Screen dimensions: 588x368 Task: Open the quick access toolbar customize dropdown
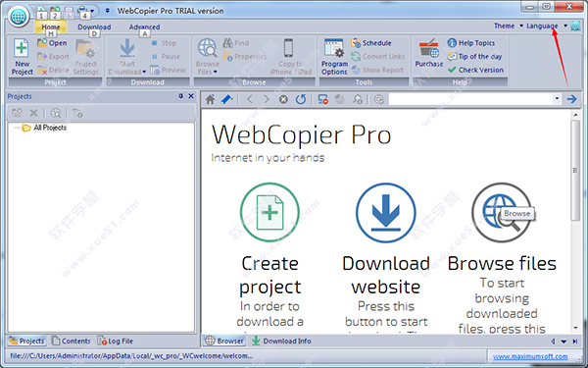click(x=107, y=11)
